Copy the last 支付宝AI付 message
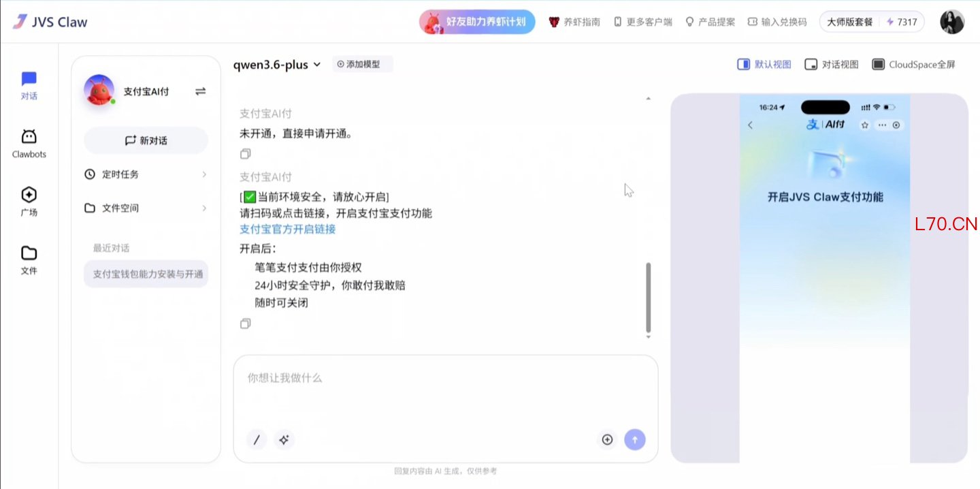 [x=246, y=324]
